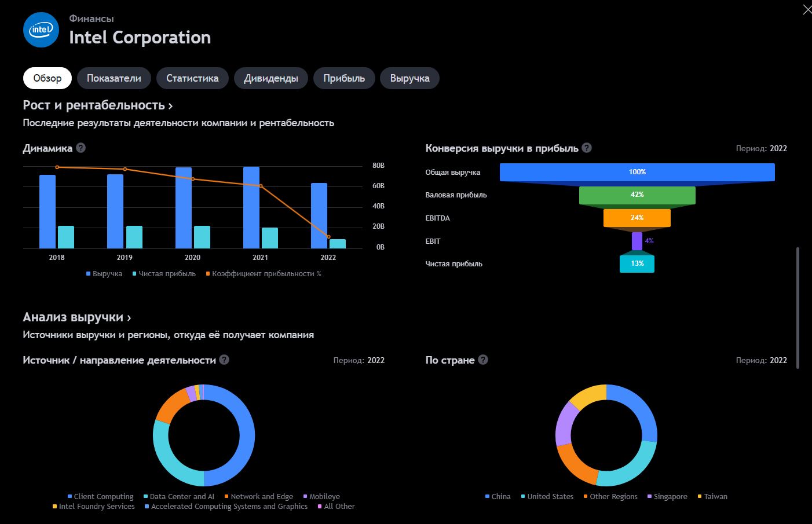
Task: Toggle All Other legend entry
Action: (x=336, y=507)
